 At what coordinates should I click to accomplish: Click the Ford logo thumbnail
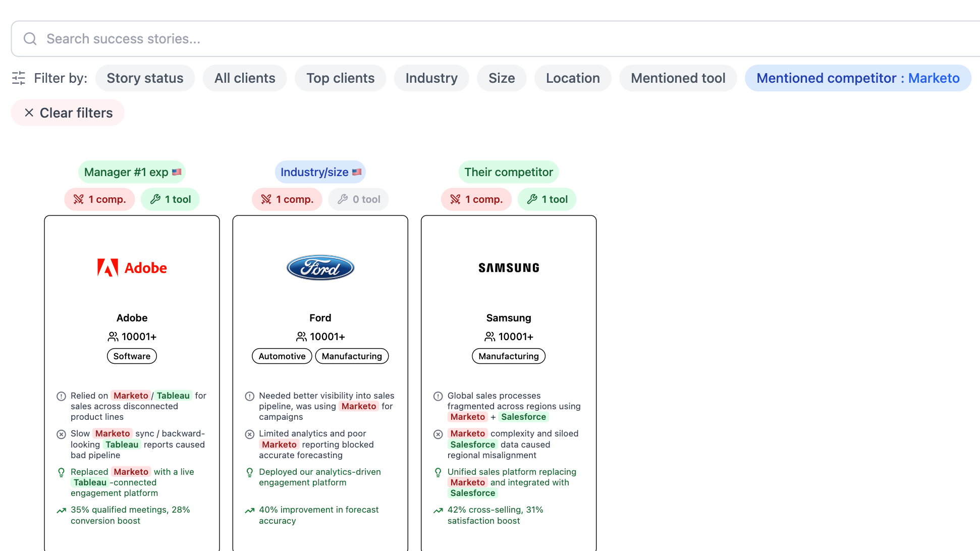pyautogui.click(x=320, y=267)
